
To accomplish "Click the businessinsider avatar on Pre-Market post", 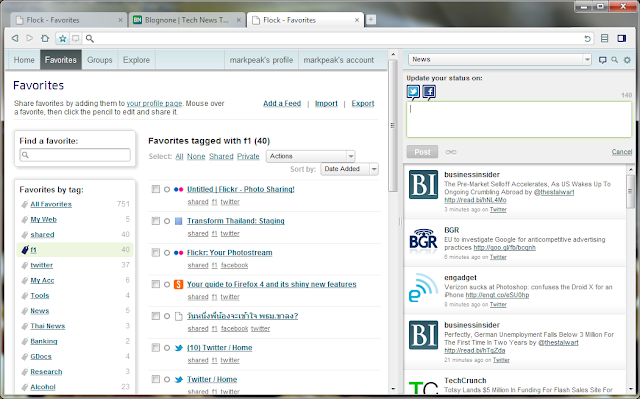I will (423, 184).
